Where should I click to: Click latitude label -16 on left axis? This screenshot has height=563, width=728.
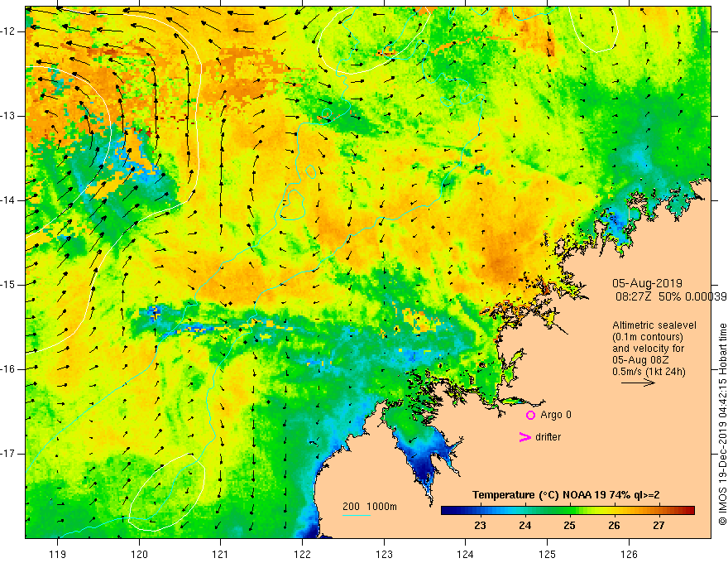pyautogui.click(x=9, y=369)
